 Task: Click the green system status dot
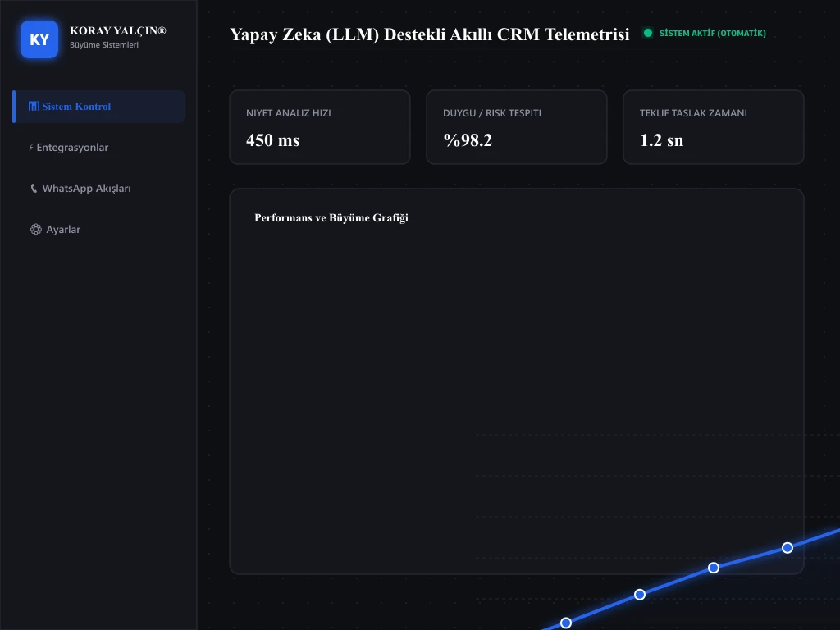pos(648,33)
